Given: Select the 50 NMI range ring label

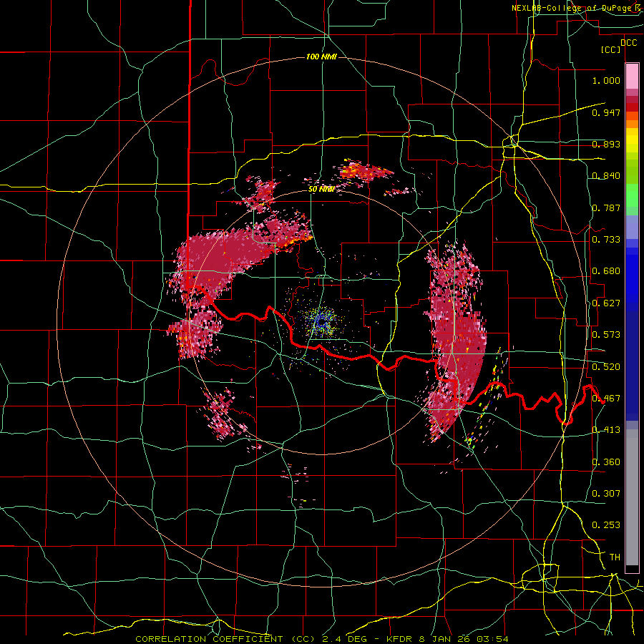Looking at the screenshot, I should (x=321, y=190).
